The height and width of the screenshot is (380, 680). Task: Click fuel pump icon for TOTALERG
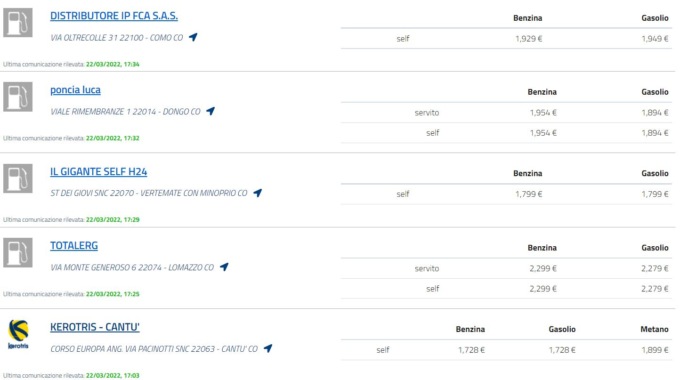pos(18,252)
